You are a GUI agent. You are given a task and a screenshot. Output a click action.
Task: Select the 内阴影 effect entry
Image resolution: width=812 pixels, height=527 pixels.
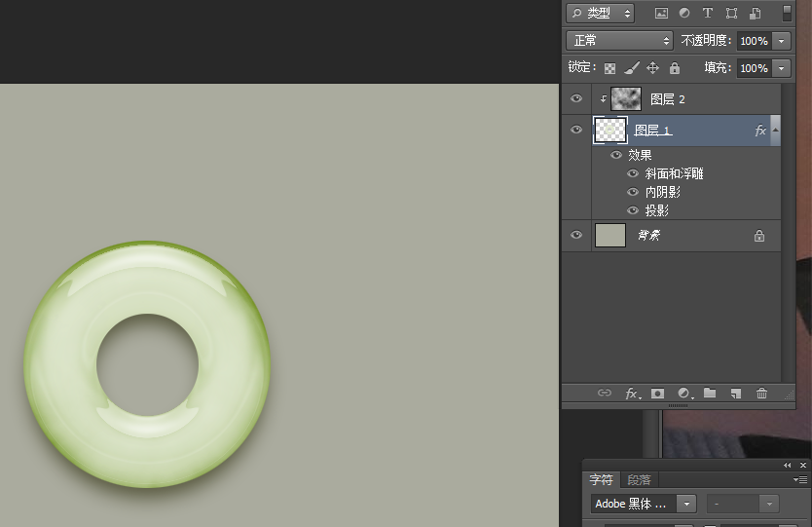(x=662, y=192)
